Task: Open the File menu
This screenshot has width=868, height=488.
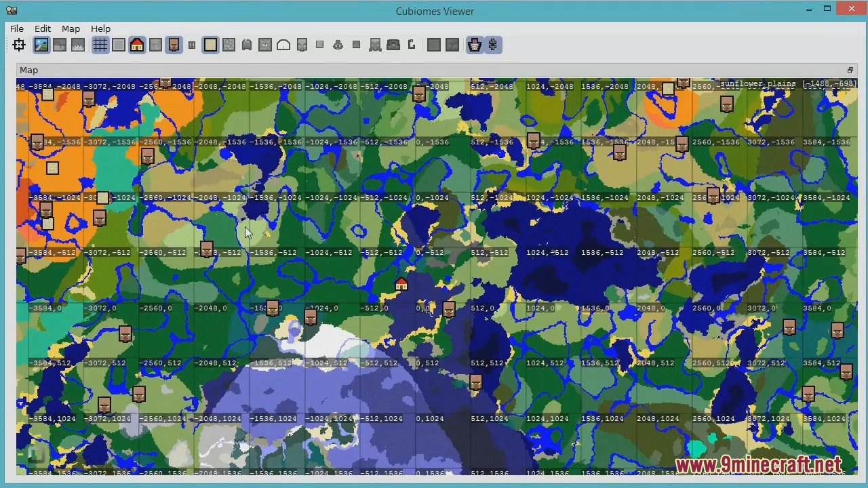Action: pyautogui.click(x=17, y=28)
